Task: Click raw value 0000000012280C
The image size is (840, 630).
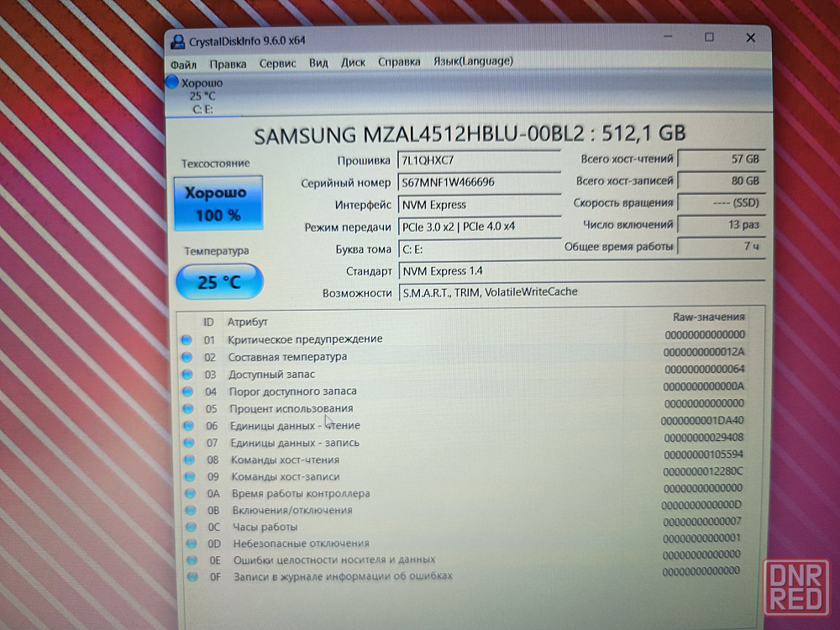Action: pos(702,471)
